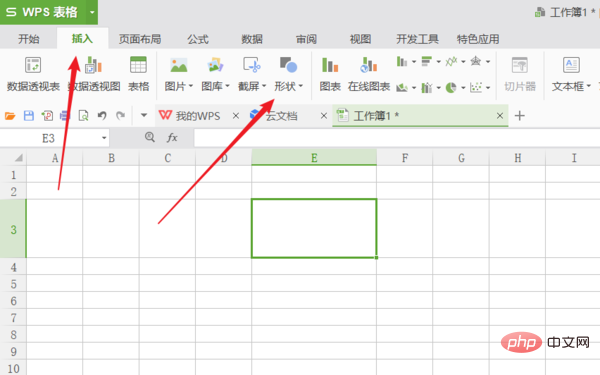This screenshot has width=600, height=375.
Task: Insert a chart via 图表 icon
Action: pyautogui.click(x=330, y=74)
